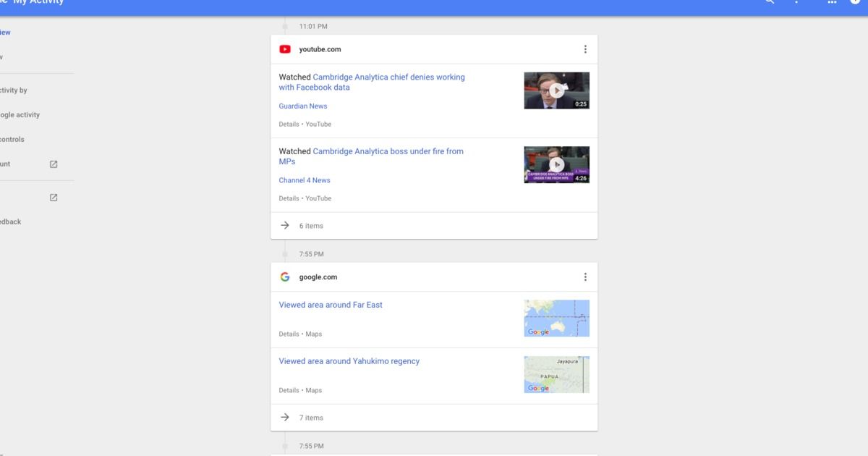868x456 pixels.
Task: Select Other Google activity in sidebar
Action: pos(20,115)
